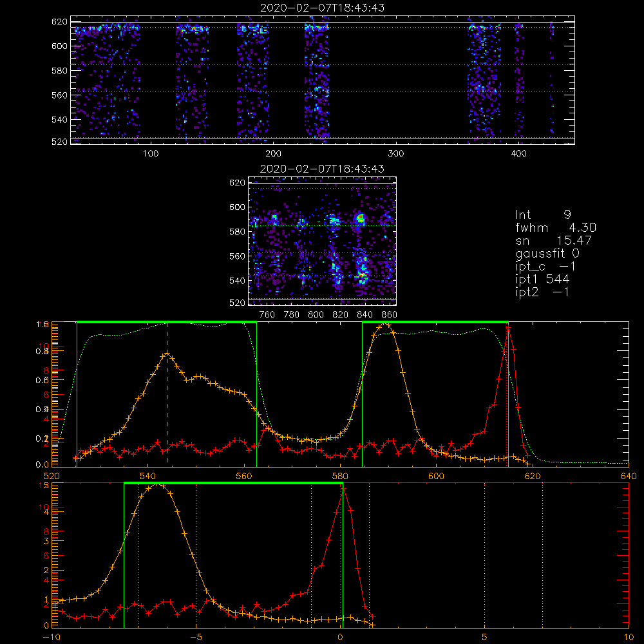Click x-axis label "640" of profile plot
Viewport: 644px width, 644px height.
point(629,476)
